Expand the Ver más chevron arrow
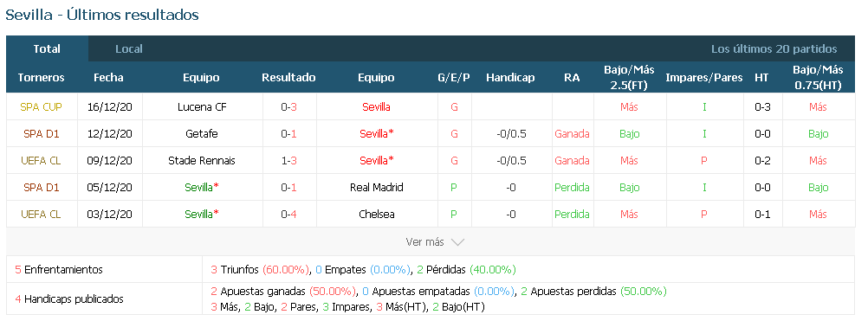The image size is (868, 321). click(x=457, y=242)
